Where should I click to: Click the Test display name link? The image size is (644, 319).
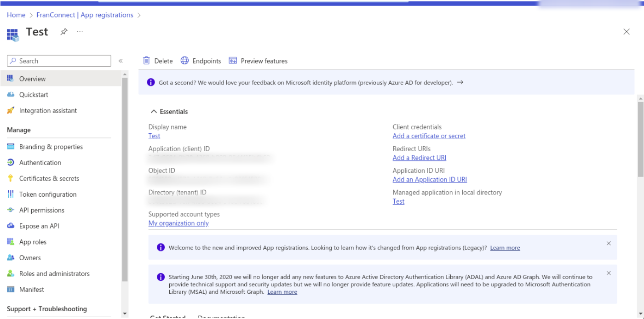(x=154, y=136)
